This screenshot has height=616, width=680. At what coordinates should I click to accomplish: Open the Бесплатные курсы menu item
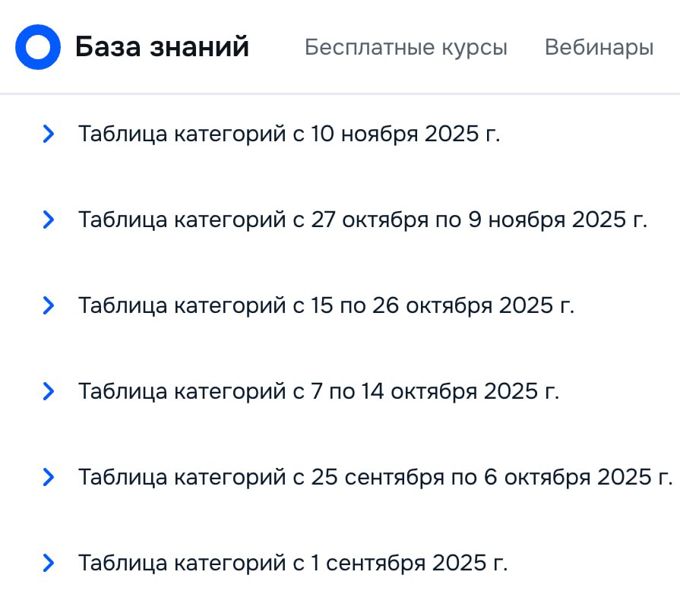(406, 47)
